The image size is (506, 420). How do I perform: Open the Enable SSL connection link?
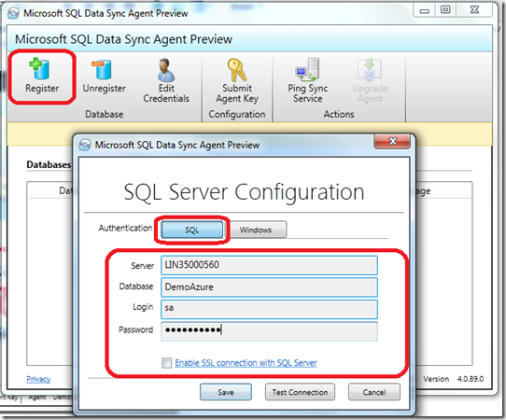(246, 363)
